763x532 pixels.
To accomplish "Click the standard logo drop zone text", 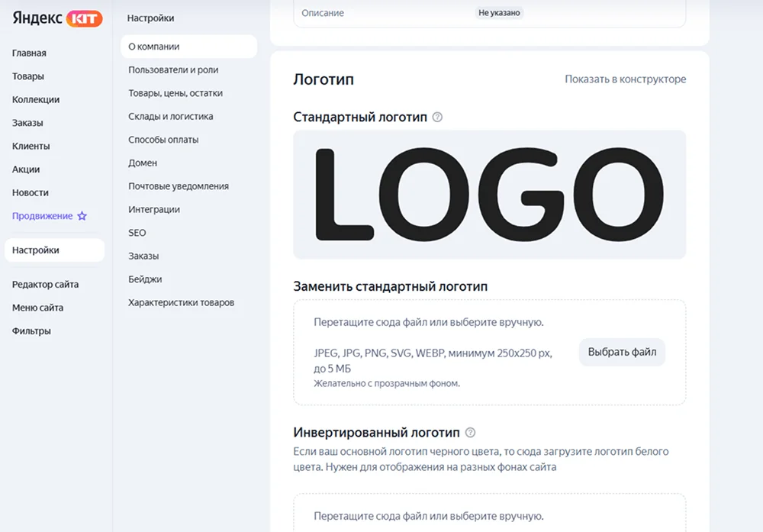I will 429,322.
